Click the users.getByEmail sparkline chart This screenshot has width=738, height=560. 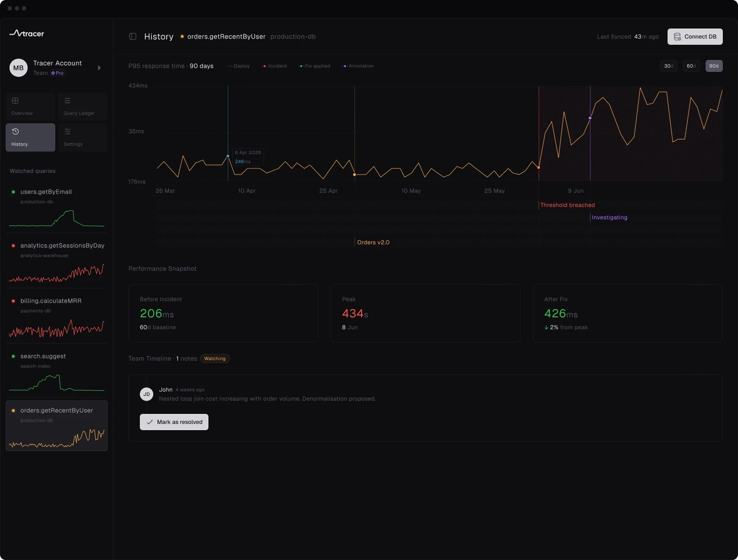(57, 218)
